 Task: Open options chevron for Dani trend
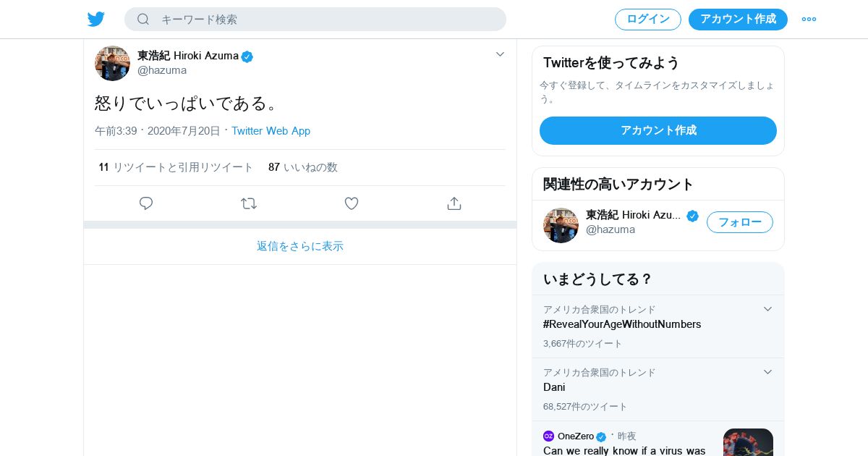pos(768,372)
